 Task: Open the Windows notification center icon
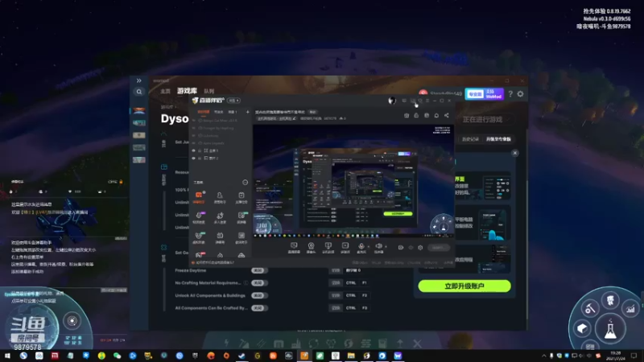[634, 356]
